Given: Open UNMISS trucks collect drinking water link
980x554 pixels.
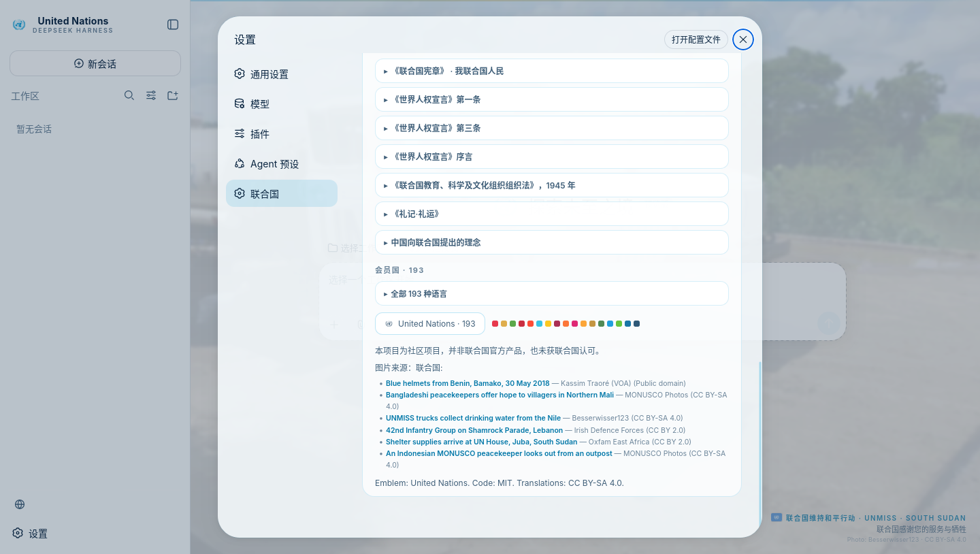Looking at the screenshot, I should [x=473, y=418].
